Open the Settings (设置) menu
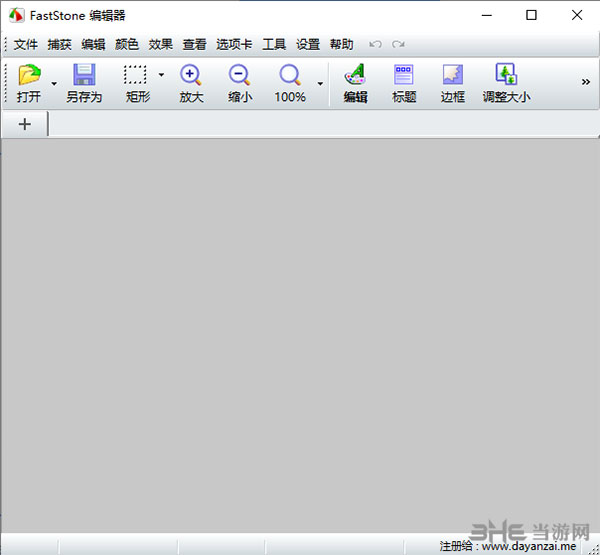 pyautogui.click(x=308, y=44)
